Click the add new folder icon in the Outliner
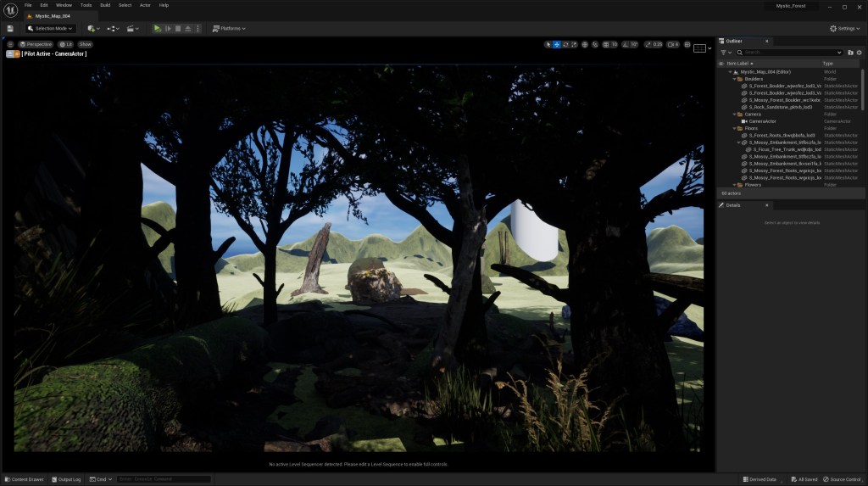 pos(850,53)
